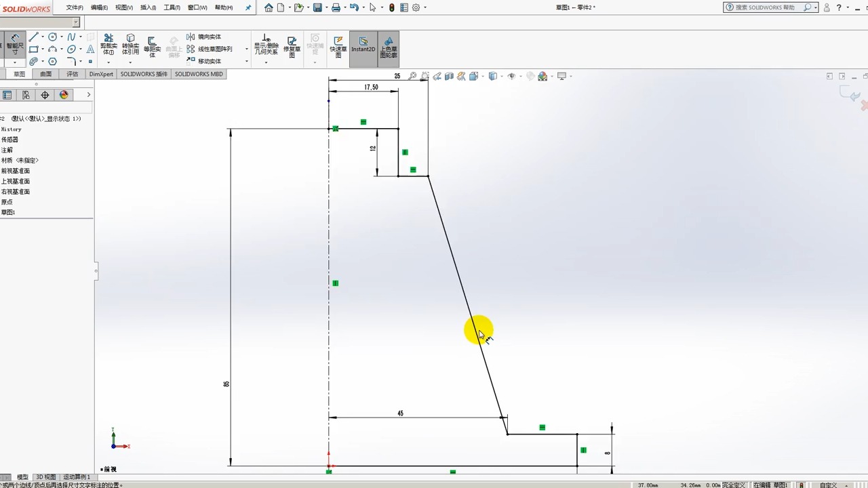Image resolution: width=868 pixels, height=488 pixels.
Task: Switch to the SOLIDWORKS MBD tab
Action: coord(199,74)
